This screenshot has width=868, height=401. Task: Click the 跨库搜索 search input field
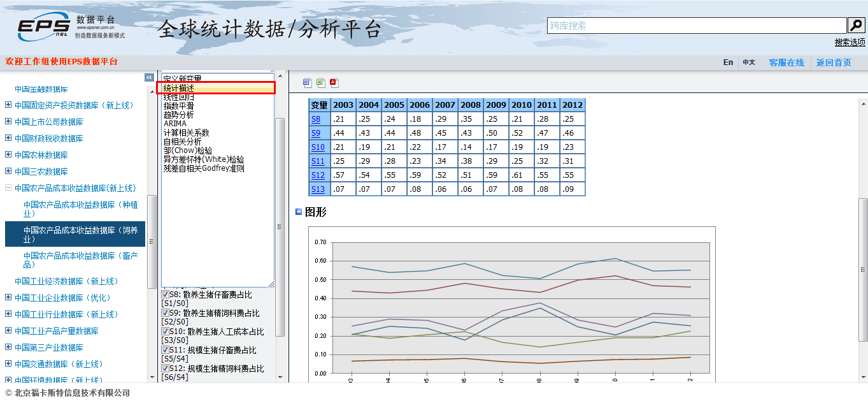(697, 26)
